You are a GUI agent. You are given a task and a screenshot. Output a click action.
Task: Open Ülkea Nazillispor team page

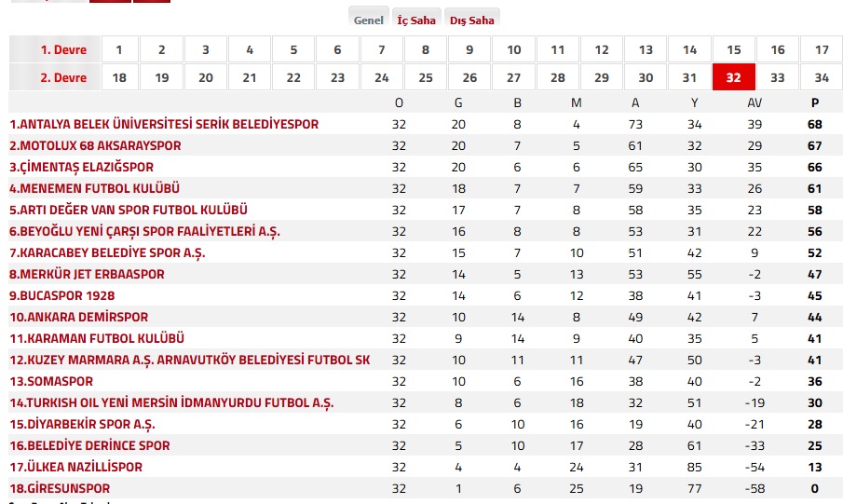(x=75, y=467)
